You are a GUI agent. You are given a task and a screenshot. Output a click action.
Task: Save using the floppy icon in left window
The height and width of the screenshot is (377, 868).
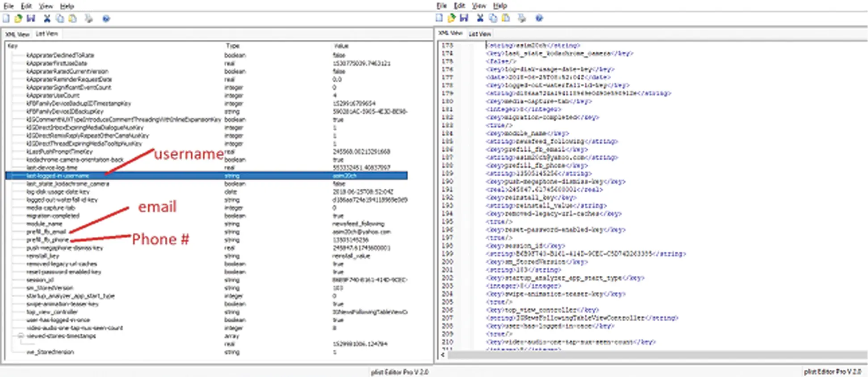point(31,19)
